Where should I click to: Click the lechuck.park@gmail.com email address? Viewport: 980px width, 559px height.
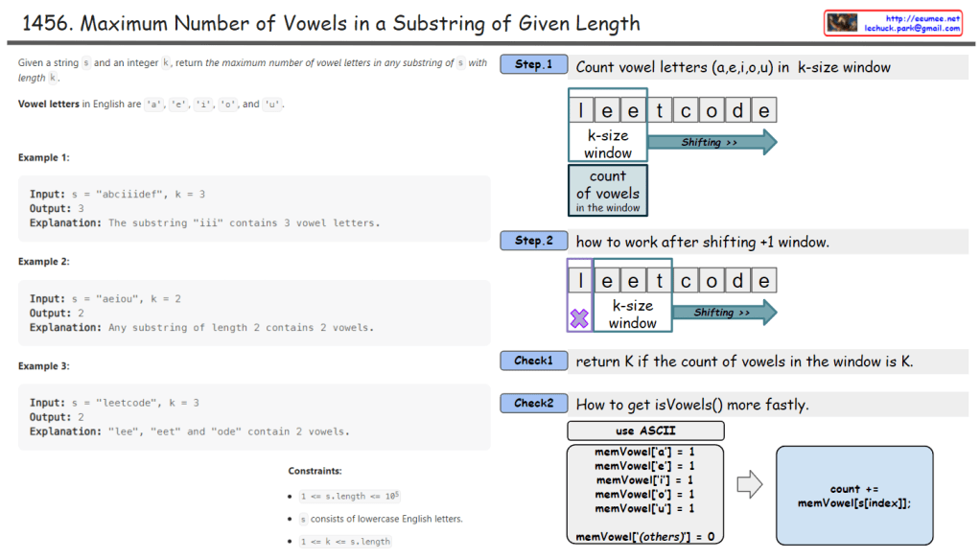click(912, 29)
